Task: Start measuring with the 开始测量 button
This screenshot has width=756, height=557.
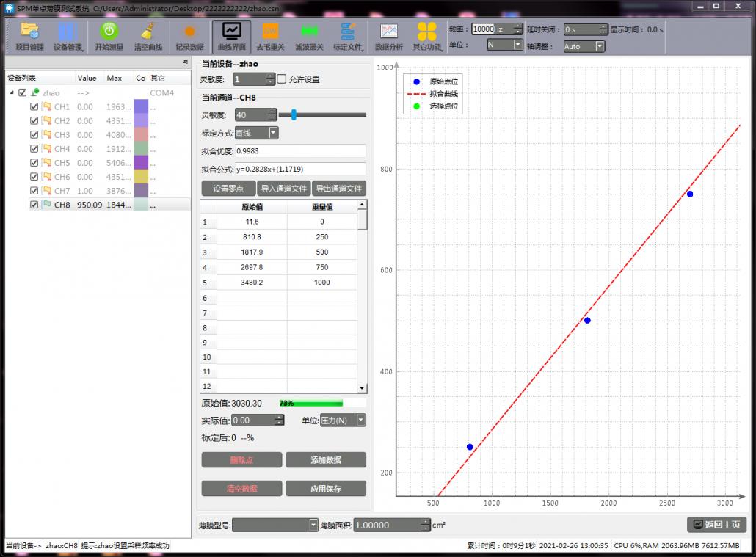Action: [x=109, y=37]
